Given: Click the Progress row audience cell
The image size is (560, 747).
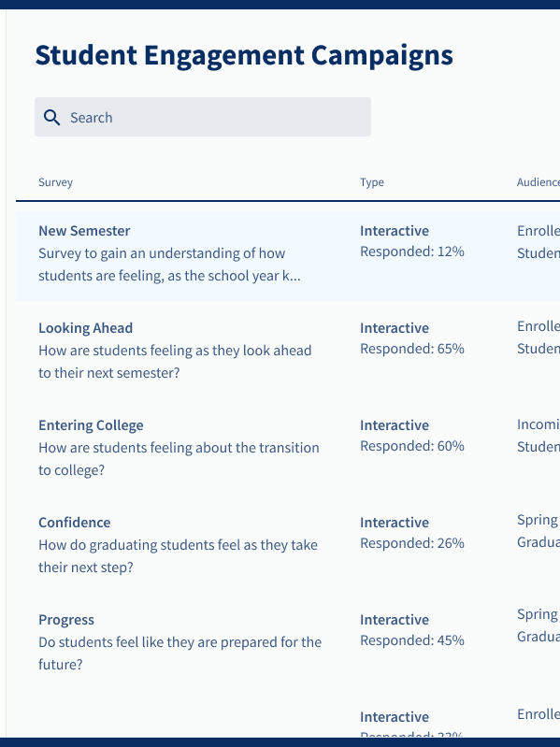Looking at the screenshot, I should (538, 625).
